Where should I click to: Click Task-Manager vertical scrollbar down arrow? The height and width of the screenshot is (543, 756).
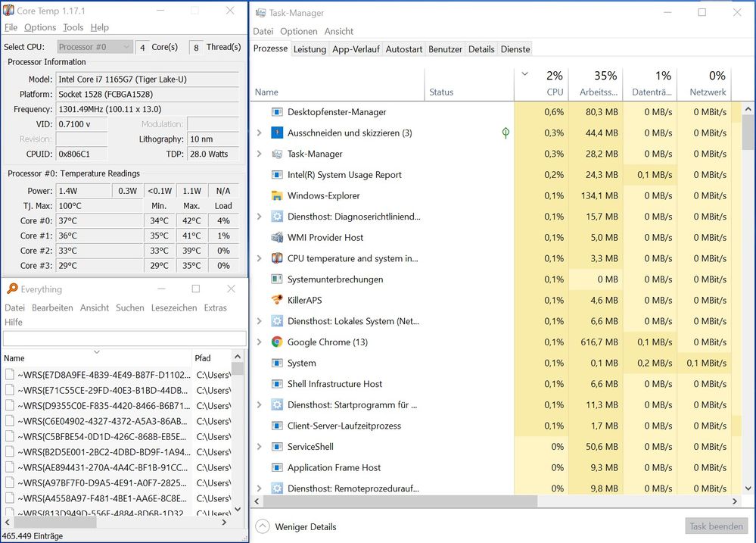point(748,488)
